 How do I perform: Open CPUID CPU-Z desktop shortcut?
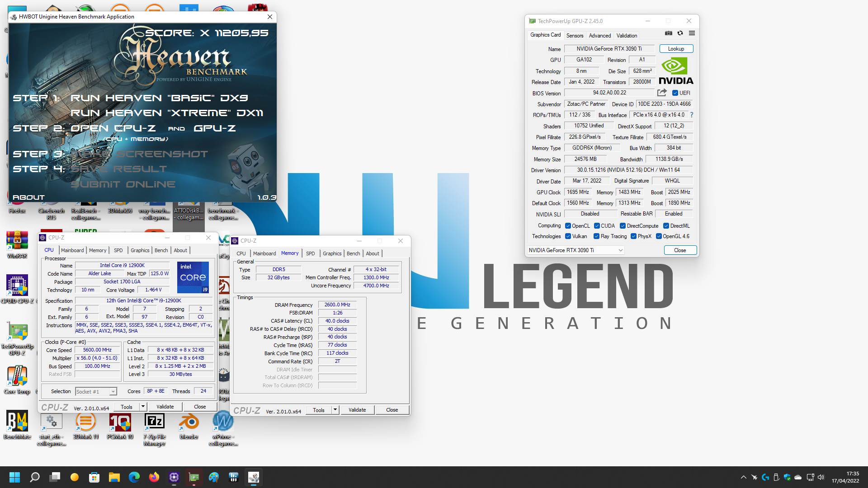(17, 289)
